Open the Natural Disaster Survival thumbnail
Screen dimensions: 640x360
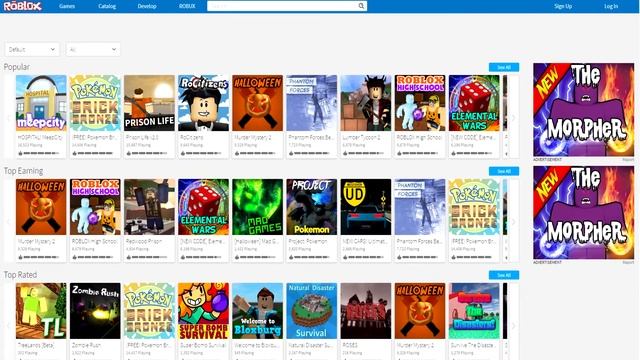312,311
